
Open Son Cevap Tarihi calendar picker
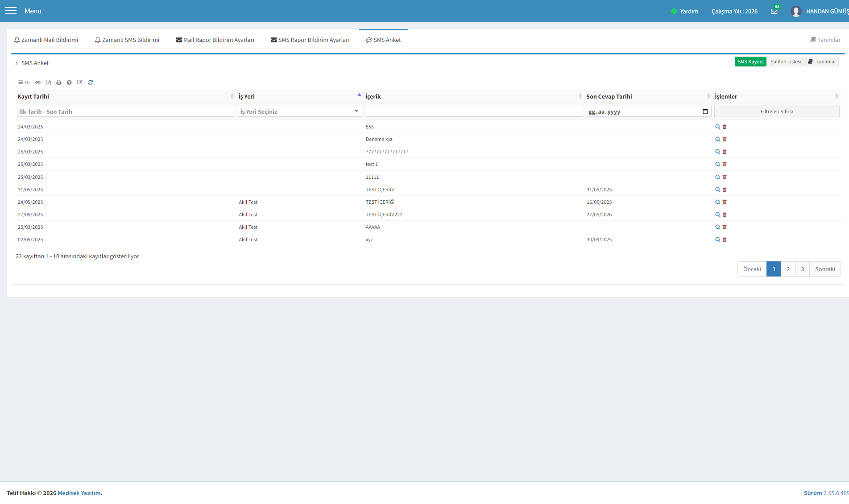705,112
